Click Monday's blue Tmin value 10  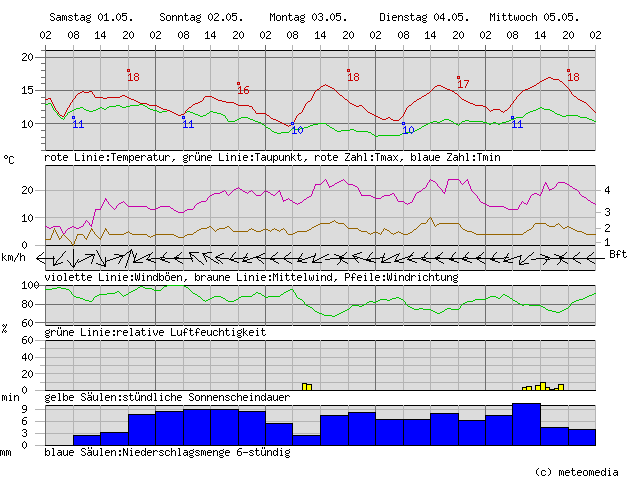click(x=297, y=130)
